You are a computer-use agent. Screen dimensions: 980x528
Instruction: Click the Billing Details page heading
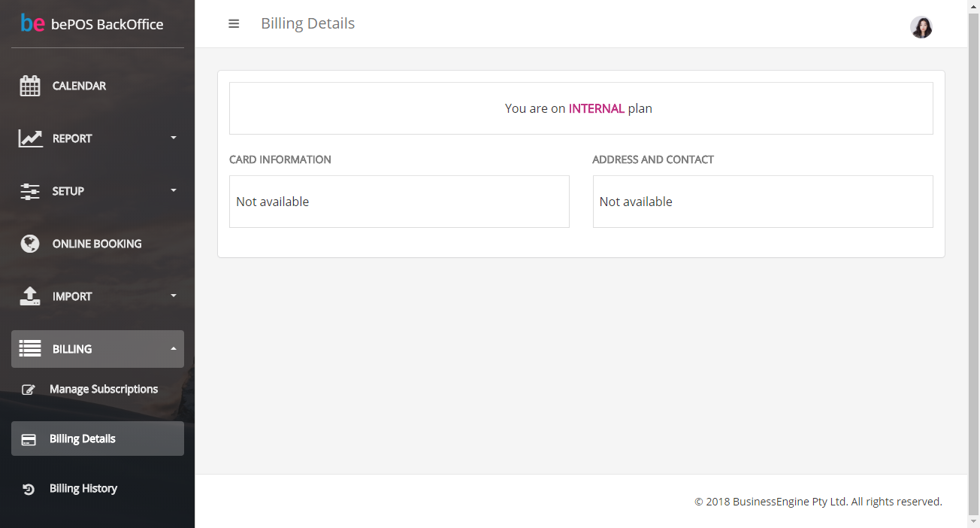308,23
